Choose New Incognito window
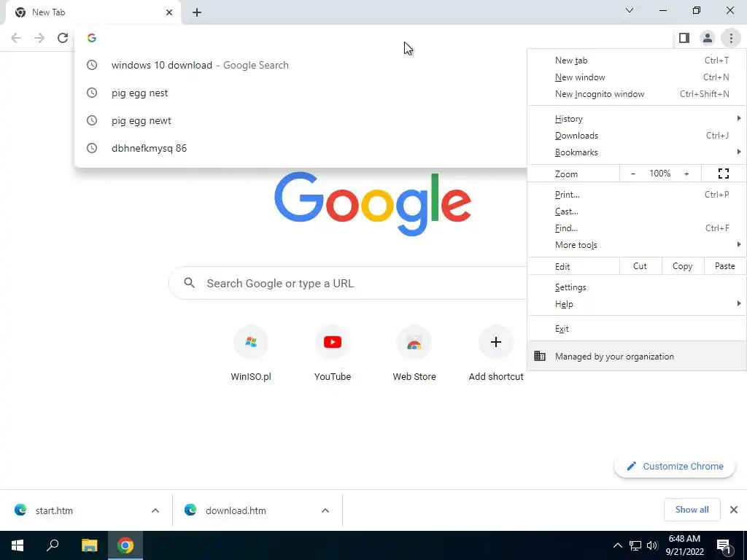 click(x=637, y=94)
